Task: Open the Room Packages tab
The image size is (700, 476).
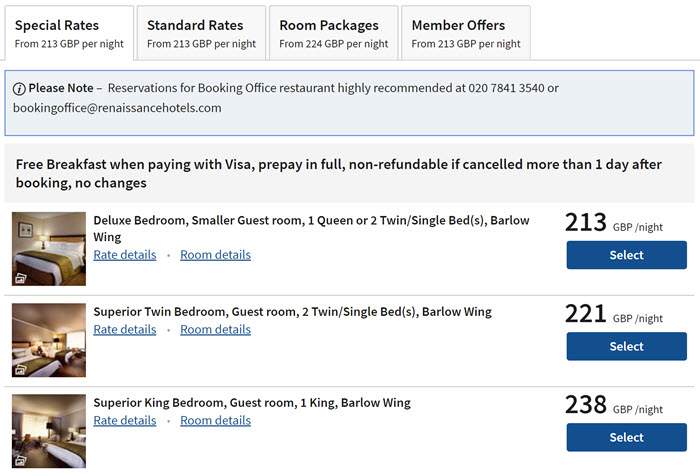Action: pyautogui.click(x=333, y=33)
